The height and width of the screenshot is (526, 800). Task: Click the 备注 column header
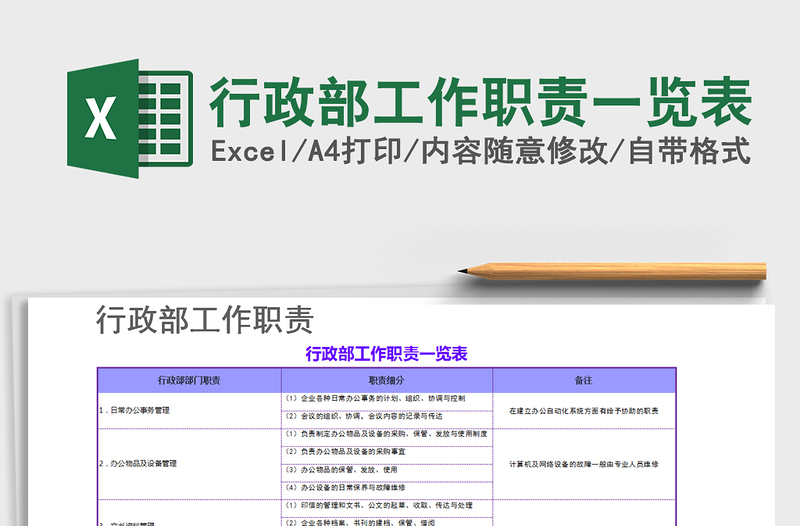[x=584, y=381]
